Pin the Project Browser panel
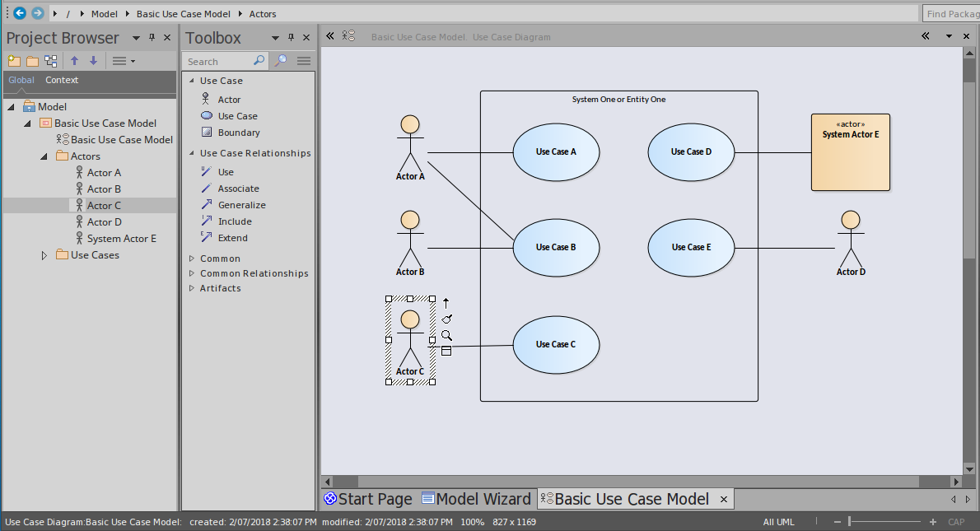The width and height of the screenshot is (980, 531). click(152, 38)
